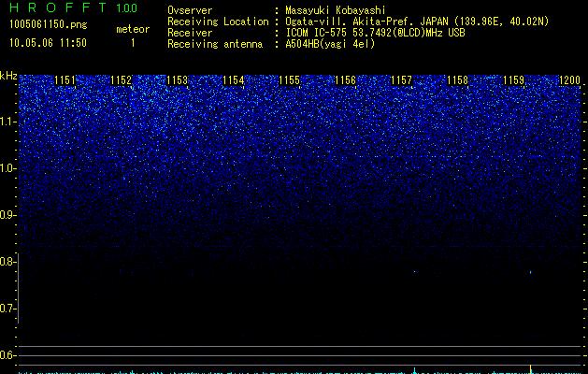Image resolution: width=588 pixels, height=374 pixels.
Task: Click the 1158 time marker
Action: point(457,79)
